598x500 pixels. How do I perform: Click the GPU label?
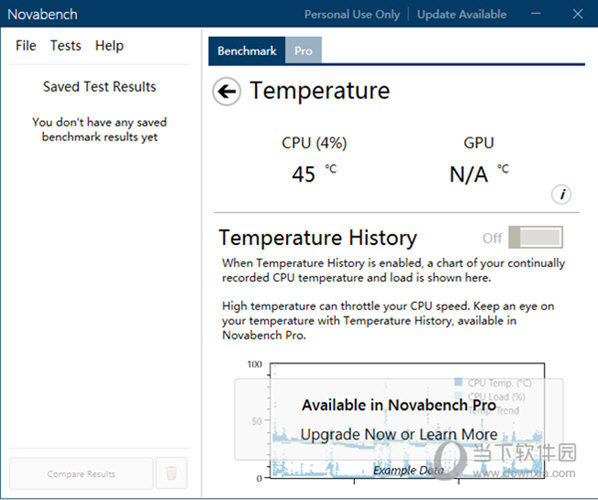pyautogui.click(x=479, y=143)
